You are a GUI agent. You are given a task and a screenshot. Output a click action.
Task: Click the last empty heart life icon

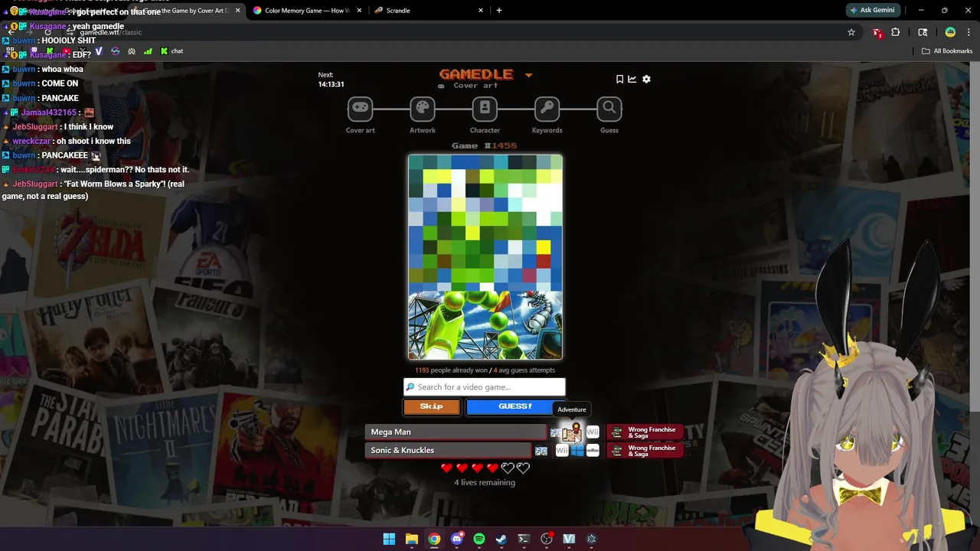[523, 468]
